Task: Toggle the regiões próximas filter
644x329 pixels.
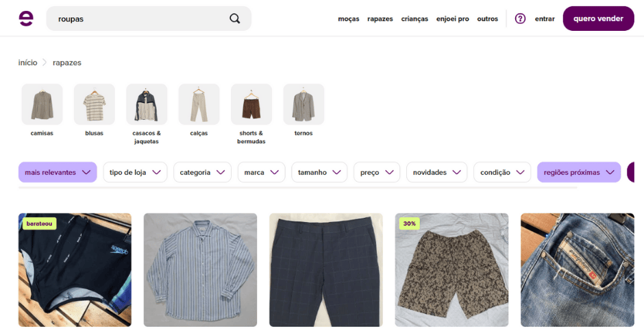Action: (x=578, y=172)
